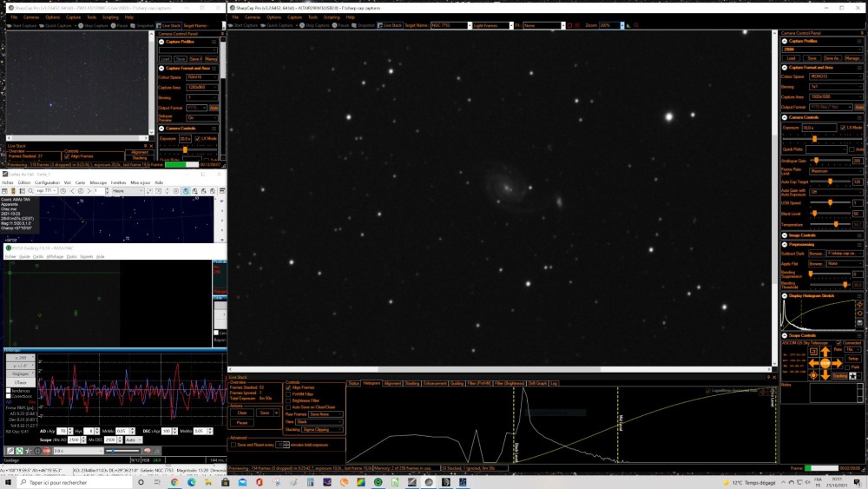
Task: Open the Windows Start menu
Action: point(8,482)
